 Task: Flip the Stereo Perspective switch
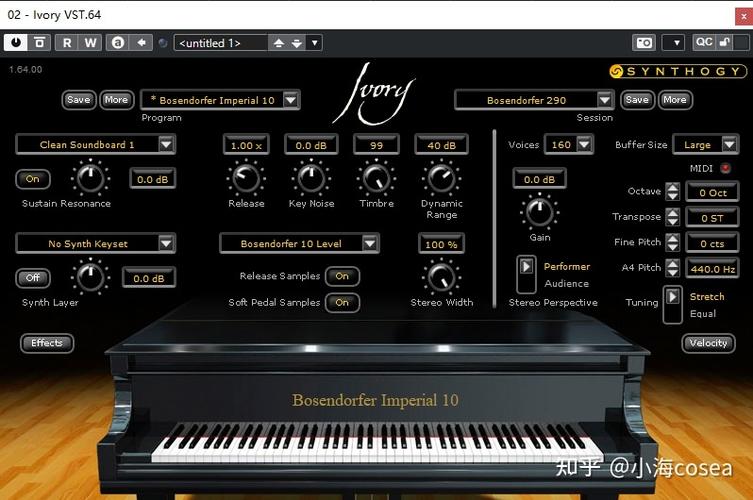[x=526, y=274]
